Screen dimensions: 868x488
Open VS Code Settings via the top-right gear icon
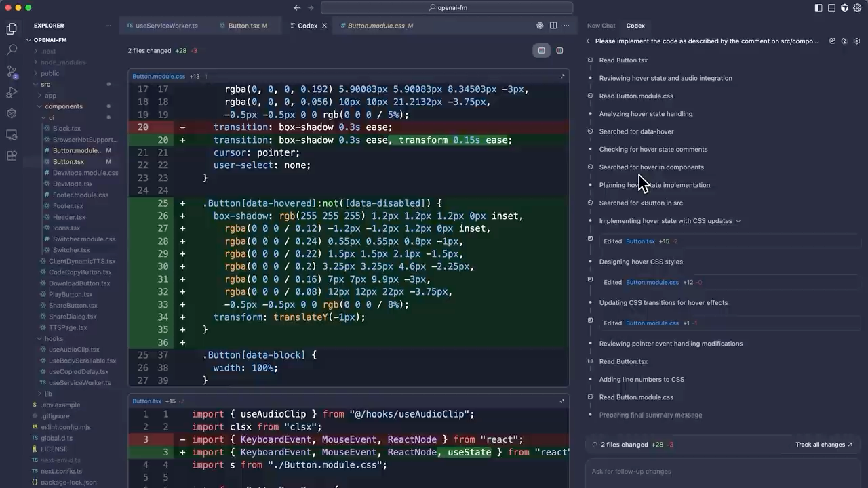[x=856, y=7]
